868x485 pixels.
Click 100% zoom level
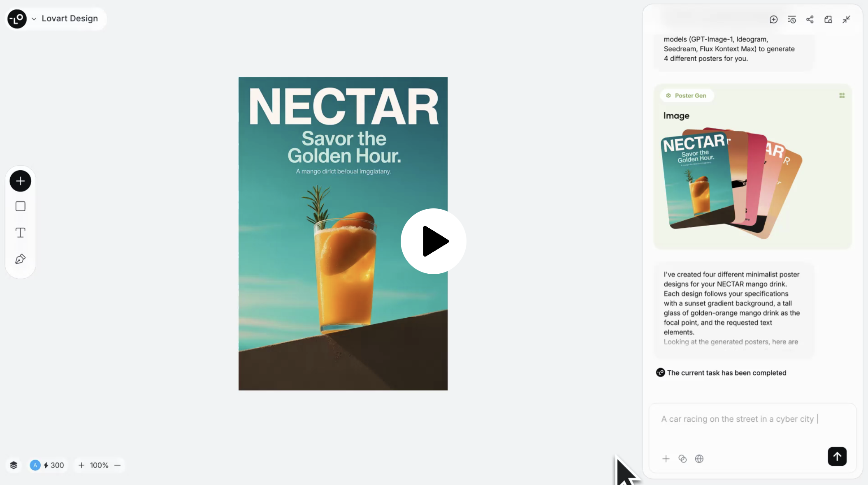99,465
